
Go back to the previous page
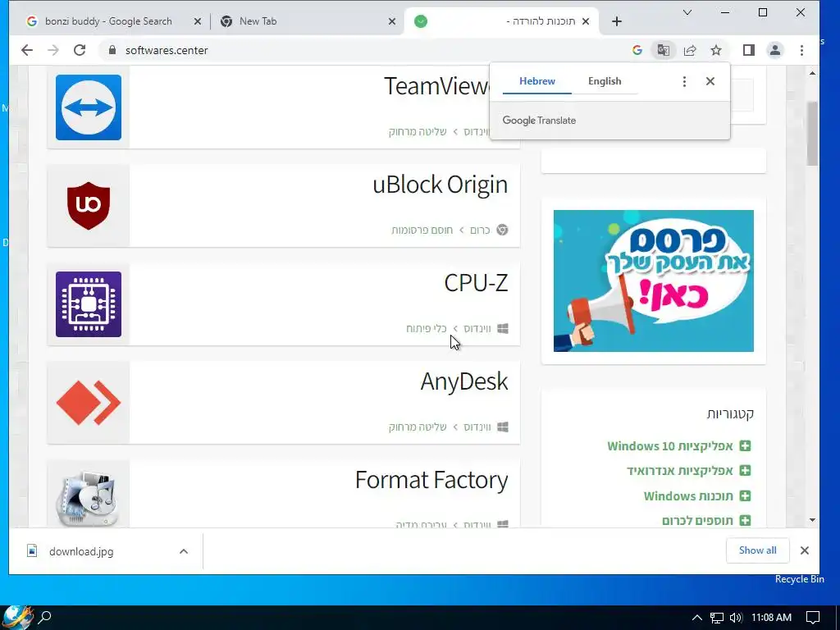(27, 50)
